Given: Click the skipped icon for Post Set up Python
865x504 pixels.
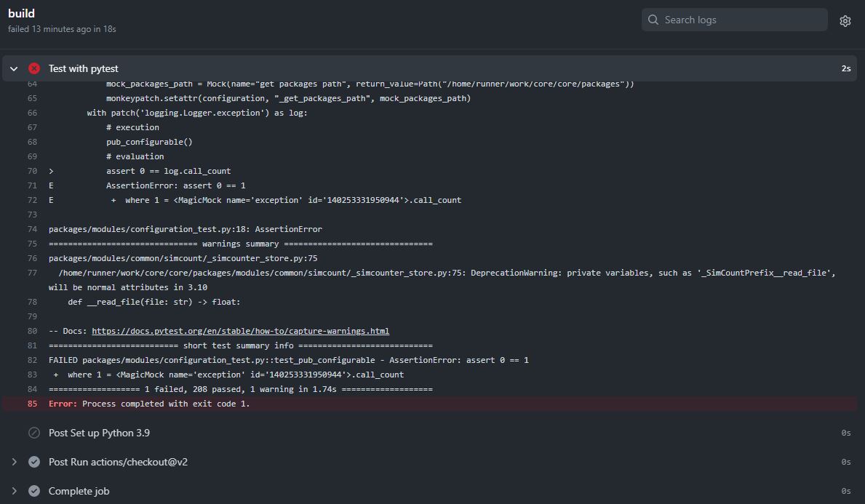Looking at the screenshot, I should coord(34,433).
